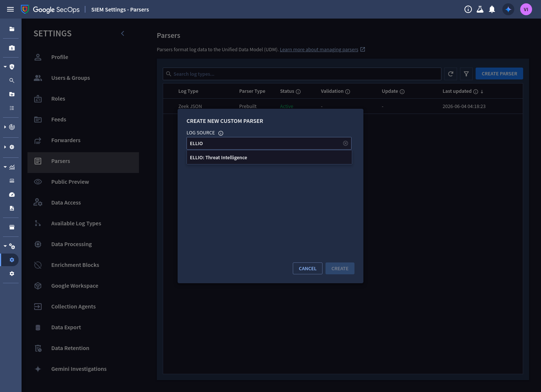Open the labs flask icon
Viewport: 541px width, 392px height.
coord(480,9)
